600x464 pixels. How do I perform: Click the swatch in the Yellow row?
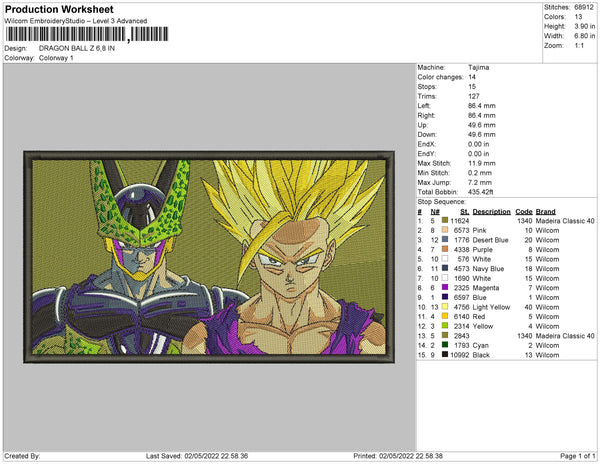point(445,326)
